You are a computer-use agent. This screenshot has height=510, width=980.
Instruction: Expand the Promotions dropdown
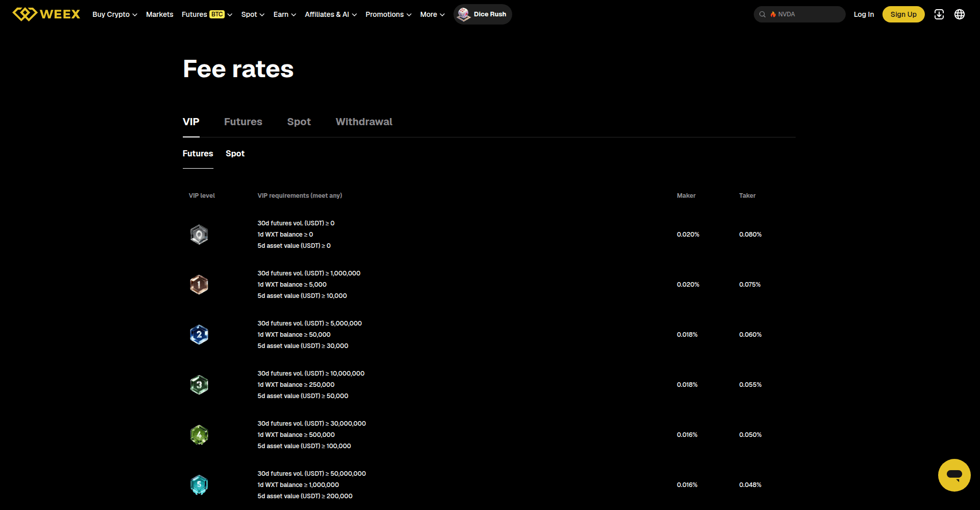pyautogui.click(x=388, y=14)
